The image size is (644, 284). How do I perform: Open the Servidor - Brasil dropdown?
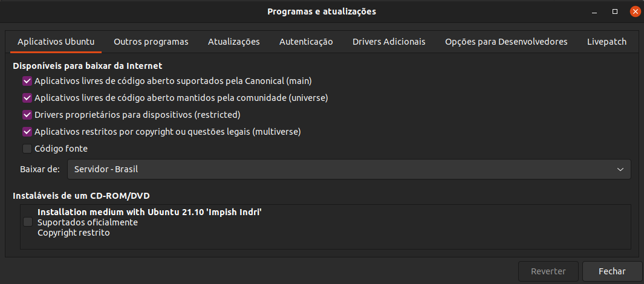pos(349,169)
